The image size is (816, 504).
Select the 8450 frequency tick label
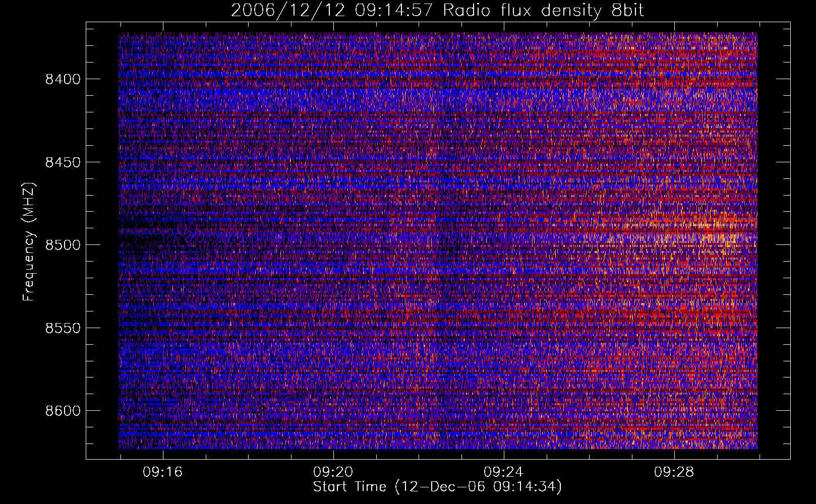(x=63, y=162)
